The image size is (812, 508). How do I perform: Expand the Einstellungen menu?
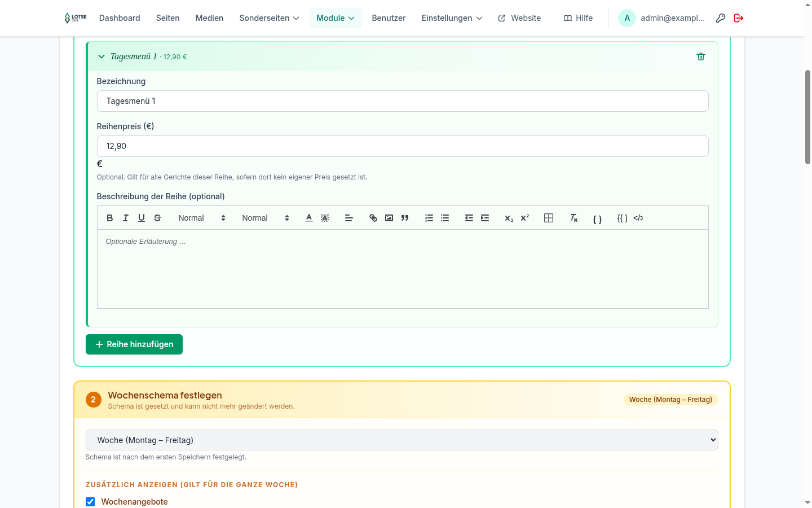pos(452,18)
